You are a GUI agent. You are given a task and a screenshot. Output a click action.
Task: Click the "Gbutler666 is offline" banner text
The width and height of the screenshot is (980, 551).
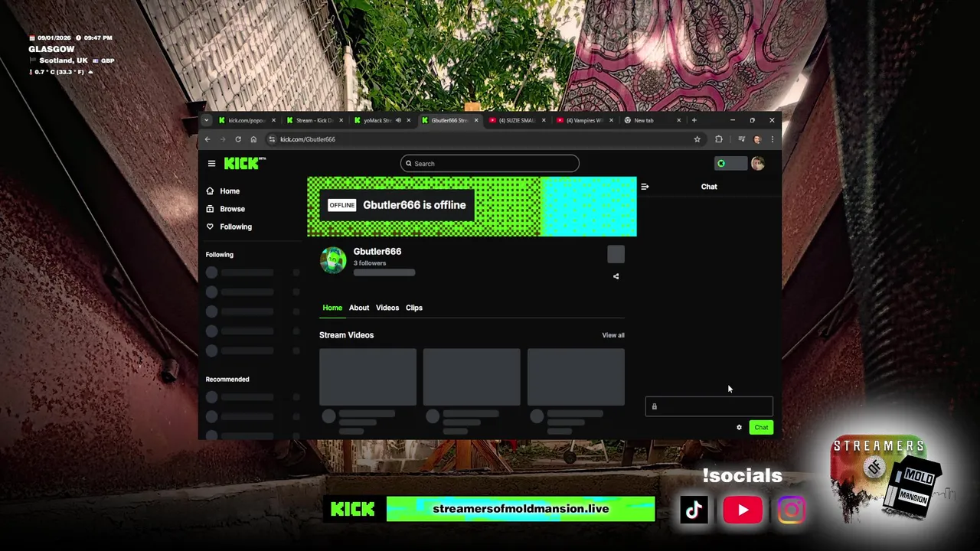pyautogui.click(x=414, y=205)
